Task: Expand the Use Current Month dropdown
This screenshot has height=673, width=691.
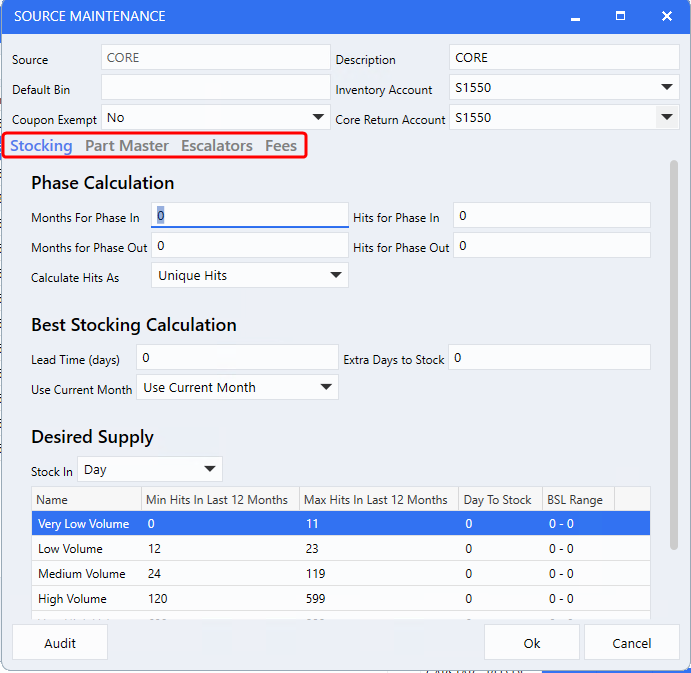Action: [239, 388]
